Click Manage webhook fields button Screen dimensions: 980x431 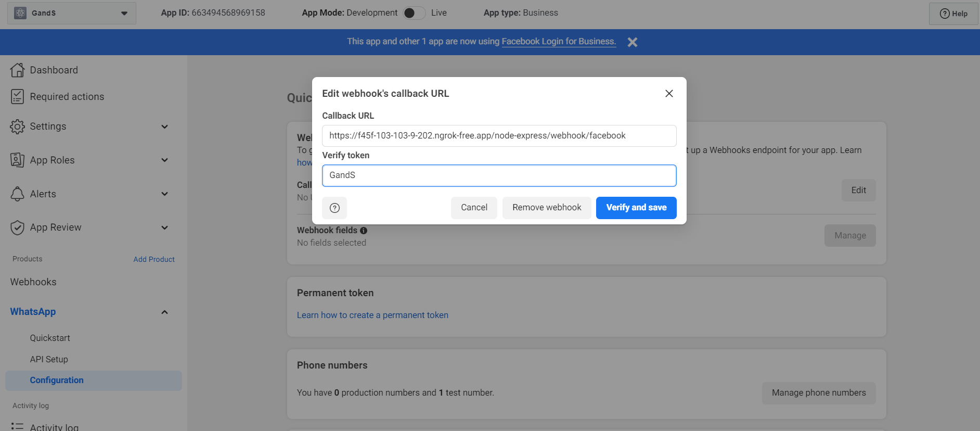(x=850, y=235)
